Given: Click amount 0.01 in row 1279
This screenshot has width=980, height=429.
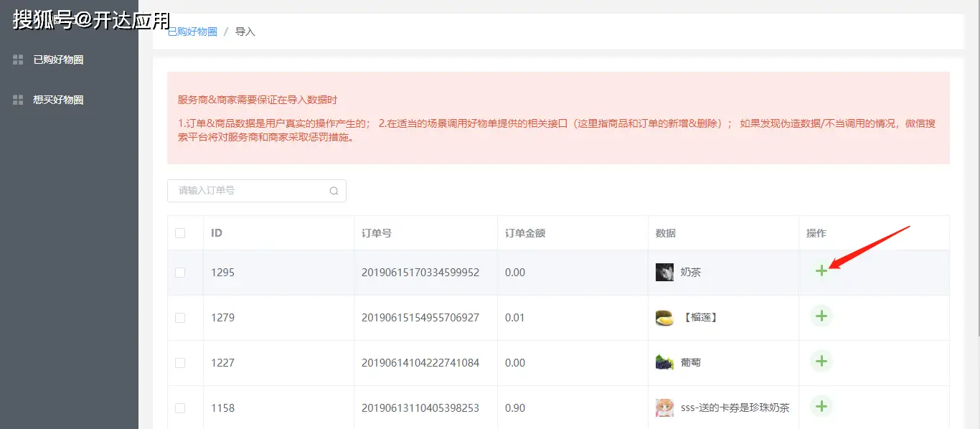Looking at the screenshot, I should click(x=515, y=318).
